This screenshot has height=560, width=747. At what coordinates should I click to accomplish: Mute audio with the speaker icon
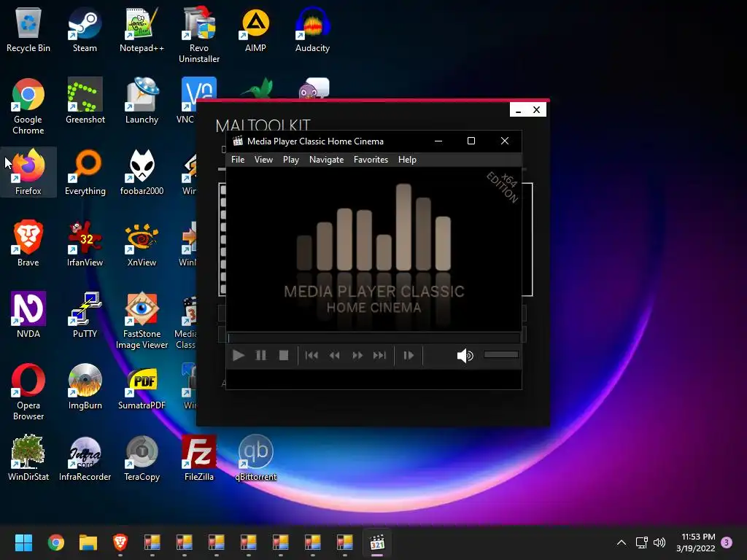coord(465,355)
